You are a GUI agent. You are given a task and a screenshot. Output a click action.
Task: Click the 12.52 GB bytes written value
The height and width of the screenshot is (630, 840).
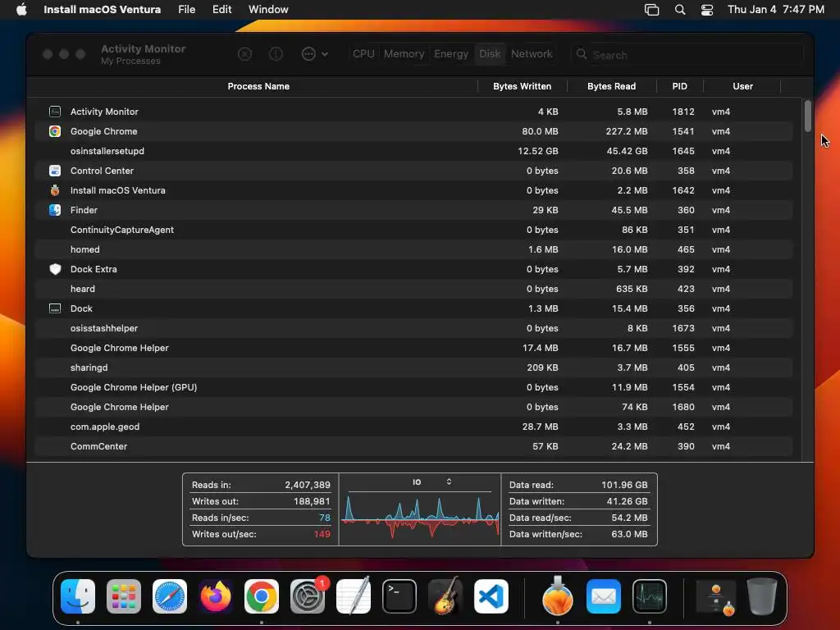coord(538,151)
